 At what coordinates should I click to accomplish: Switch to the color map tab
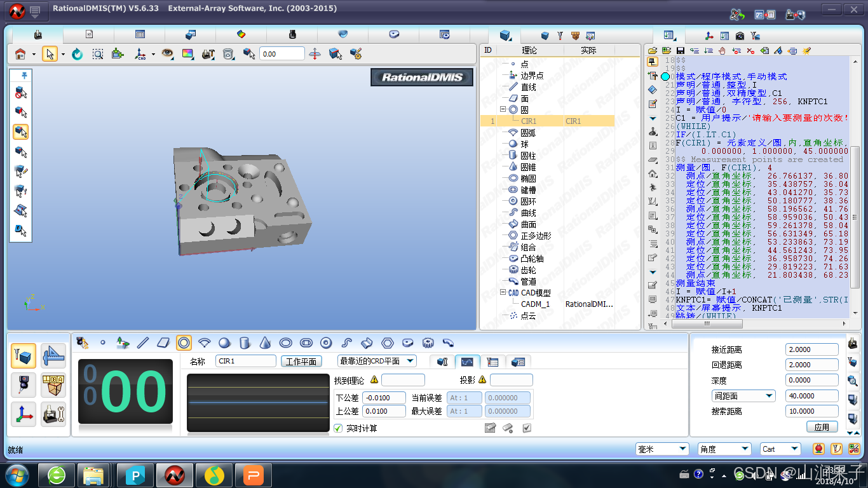[241, 34]
